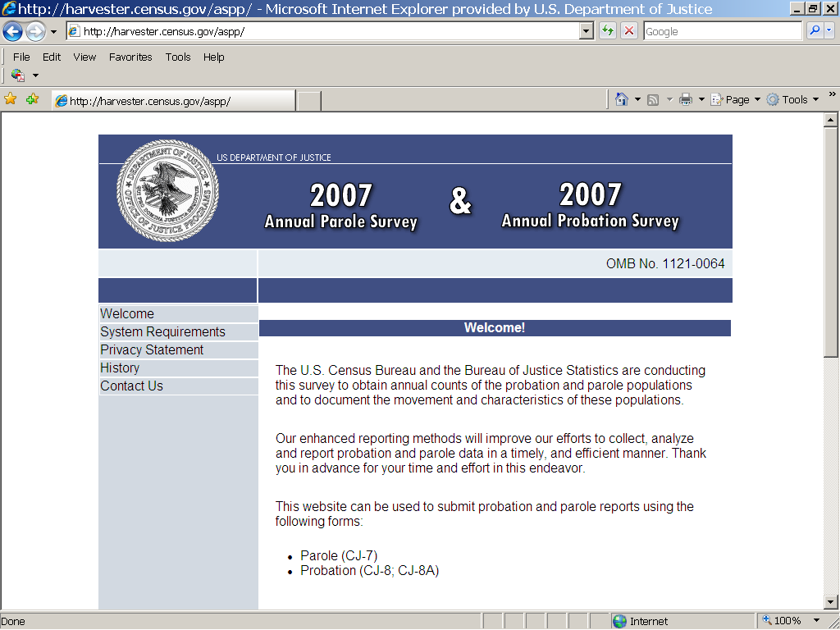The width and height of the screenshot is (840, 630).
Task: Click the US DEPARTMENT OF JUSTICE header text
Action: coord(274,157)
